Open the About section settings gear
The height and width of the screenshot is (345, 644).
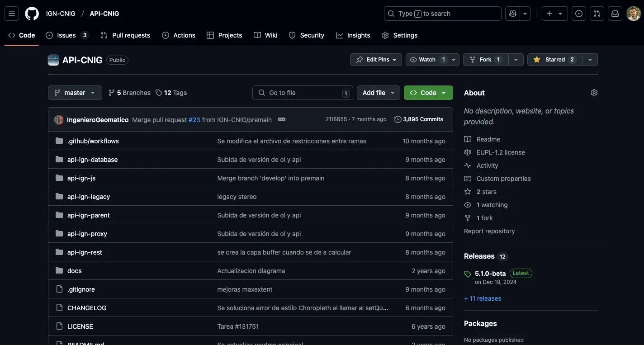(x=594, y=93)
